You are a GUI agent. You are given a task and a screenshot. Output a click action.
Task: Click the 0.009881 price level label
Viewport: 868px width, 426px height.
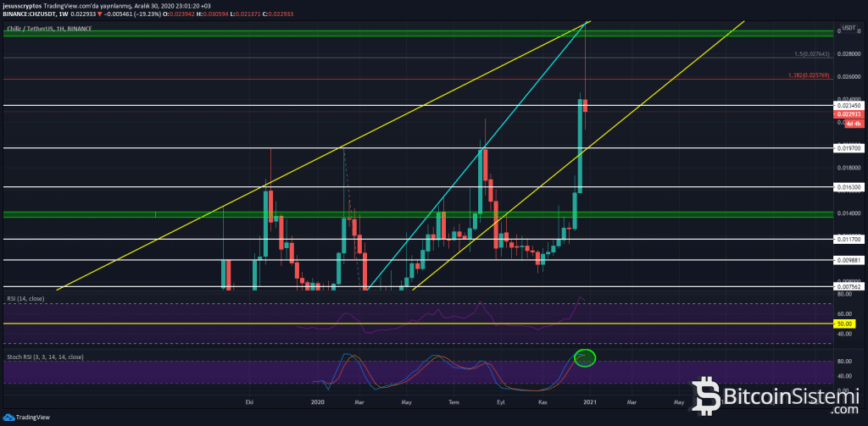point(849,260)
